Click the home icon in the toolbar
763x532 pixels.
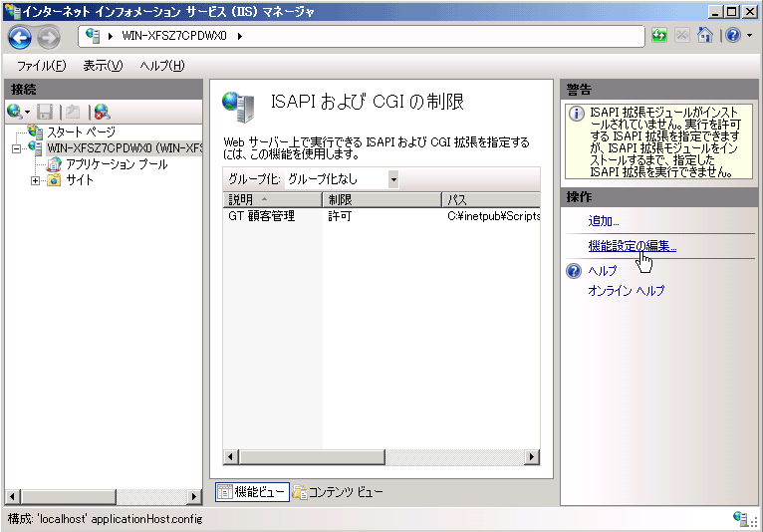pyautogui.click(x=705, y=36)
